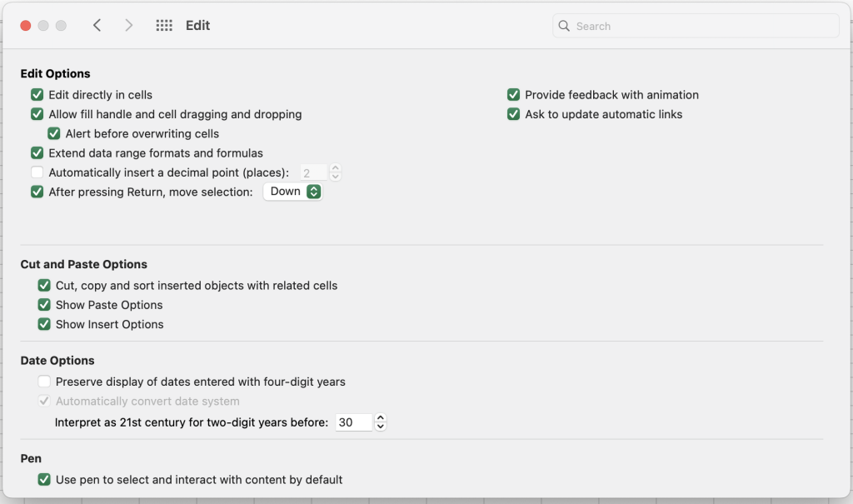Toggle Use pen to select by default

44,480
